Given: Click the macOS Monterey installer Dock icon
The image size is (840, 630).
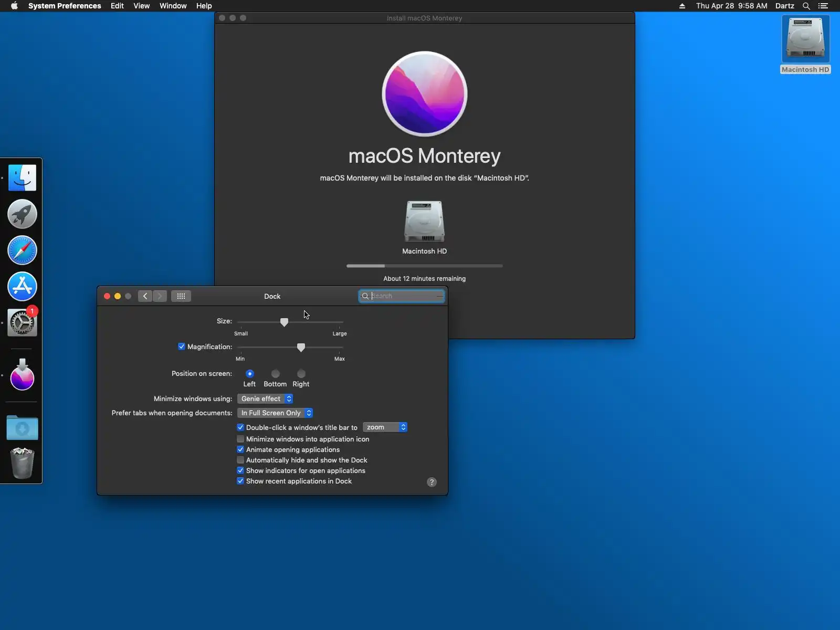Looking at the screenshot, I should pyautogui.click(x=22, y=375).
